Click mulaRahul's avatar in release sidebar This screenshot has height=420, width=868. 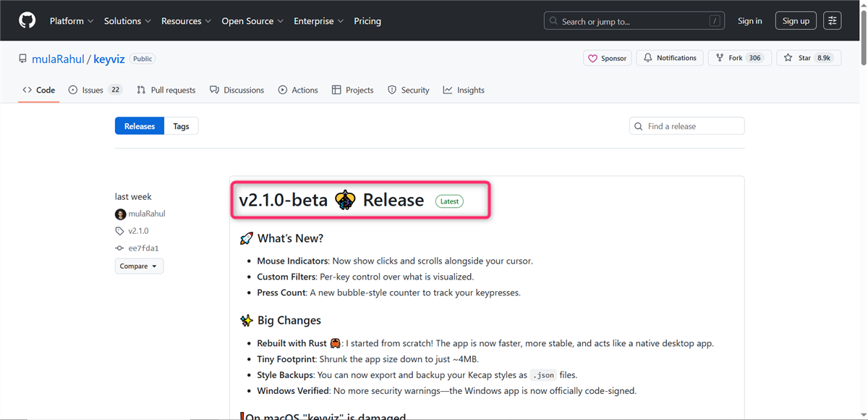click(x=120, y=214)
